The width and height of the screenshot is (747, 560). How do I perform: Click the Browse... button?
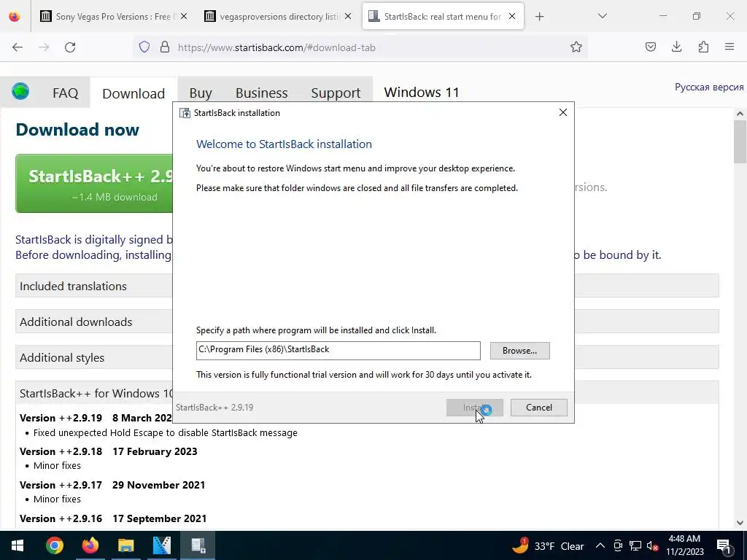519,351
